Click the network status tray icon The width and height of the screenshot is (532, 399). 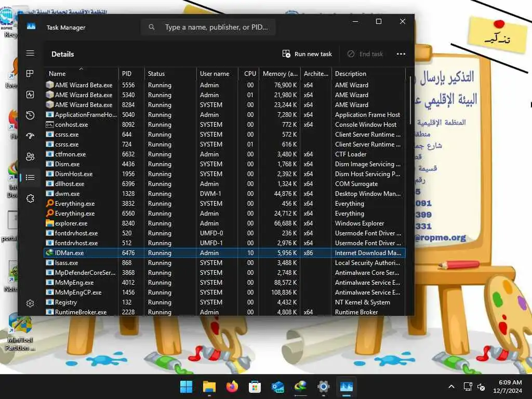click(x=468, y=387)
